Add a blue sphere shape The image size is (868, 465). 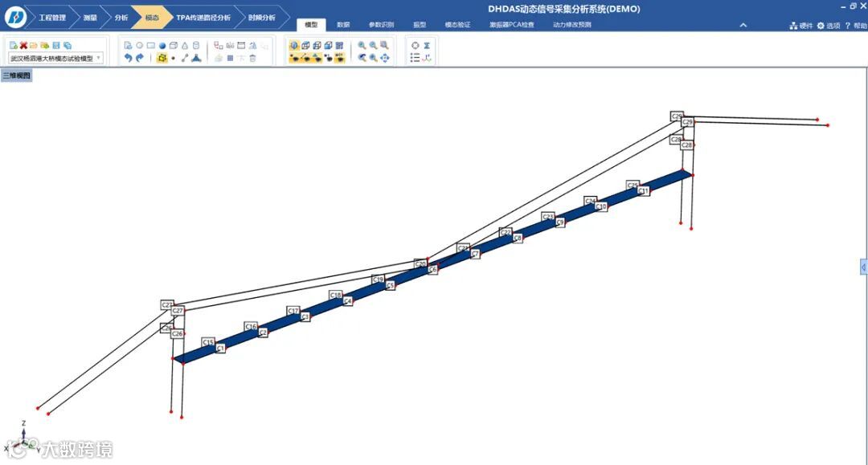[x=162, y=45]
